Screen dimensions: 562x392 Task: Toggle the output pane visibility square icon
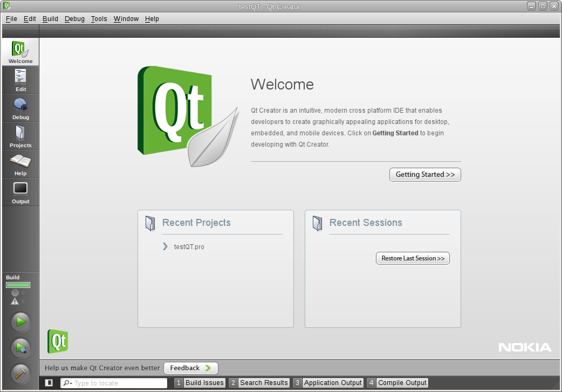(x=49, y=382)
